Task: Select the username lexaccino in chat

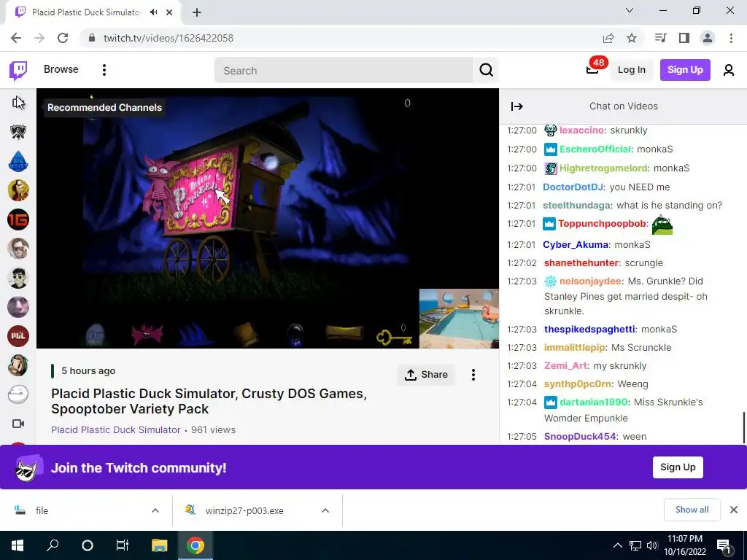Action: pos(582,130)
